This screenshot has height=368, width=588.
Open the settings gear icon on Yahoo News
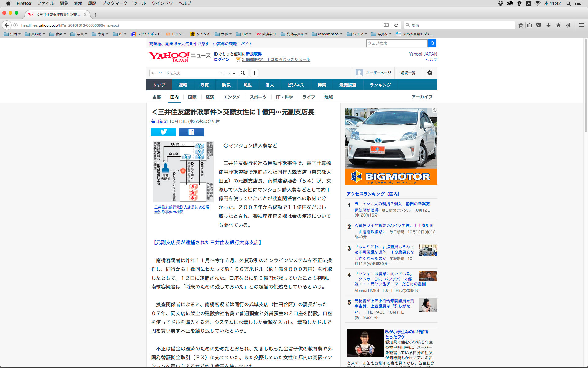click(430, 73)
